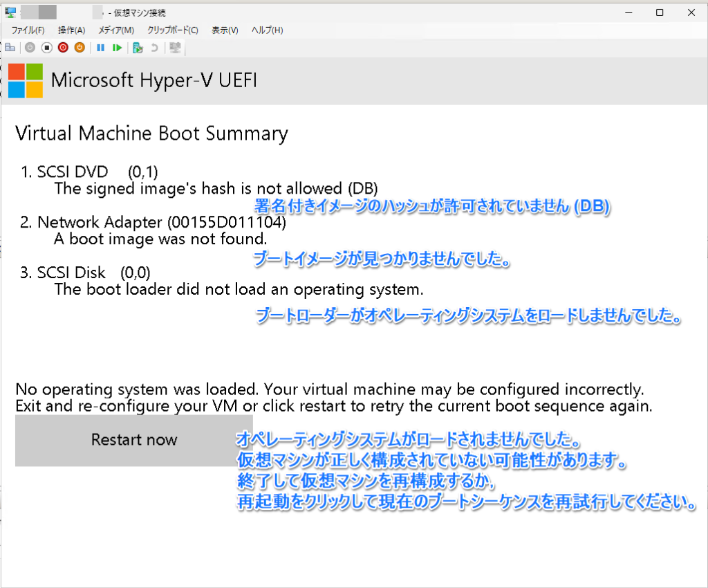Close the VM connection window

691,12
